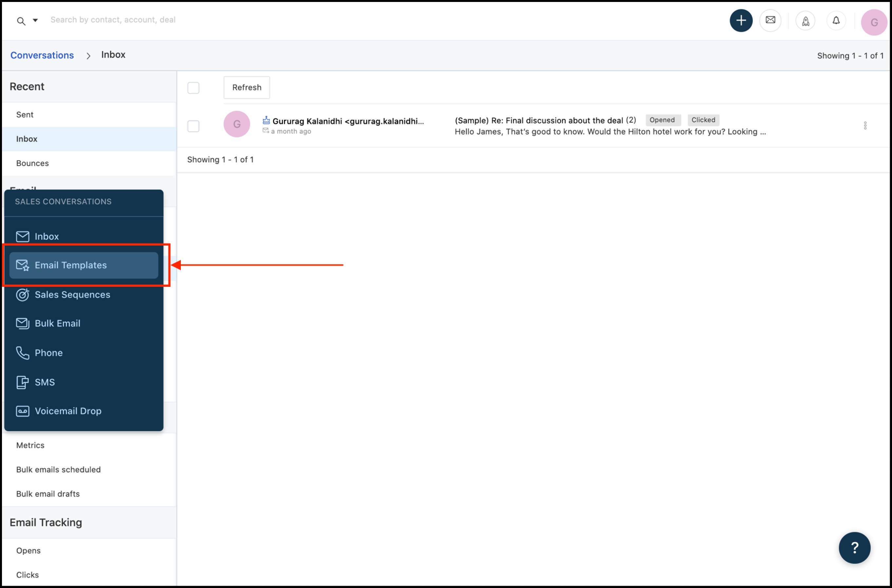The image size is (892, 588).
Task: Open the search filter dropdown arrow
Action: pyautogui.click(x=35, y=20)
